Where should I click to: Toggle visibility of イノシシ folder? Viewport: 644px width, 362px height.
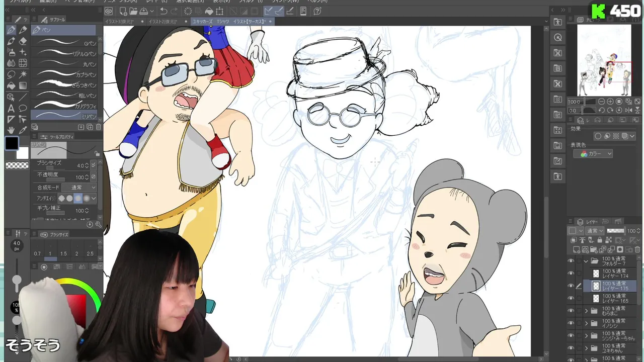(x=571, y=323)
